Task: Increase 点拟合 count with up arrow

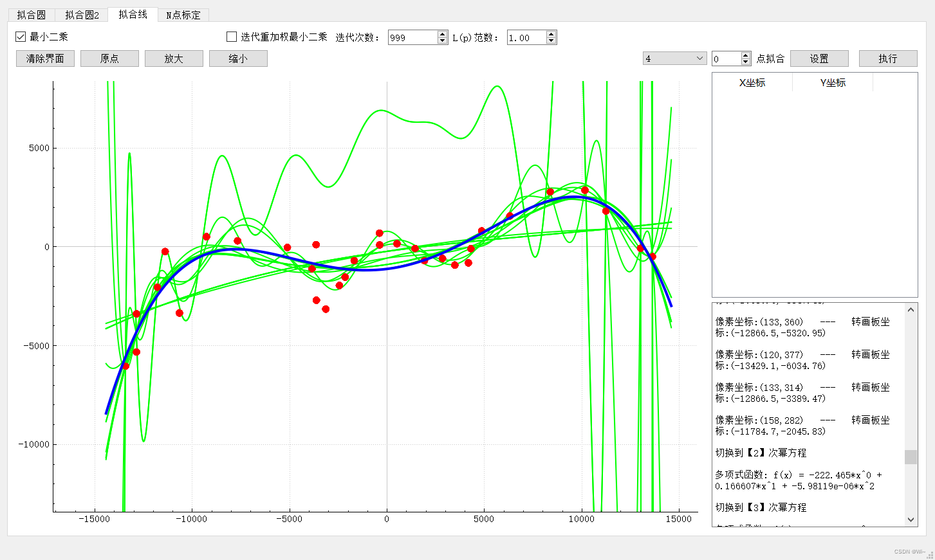Action: pyautogui.click(x=746, y=55)
